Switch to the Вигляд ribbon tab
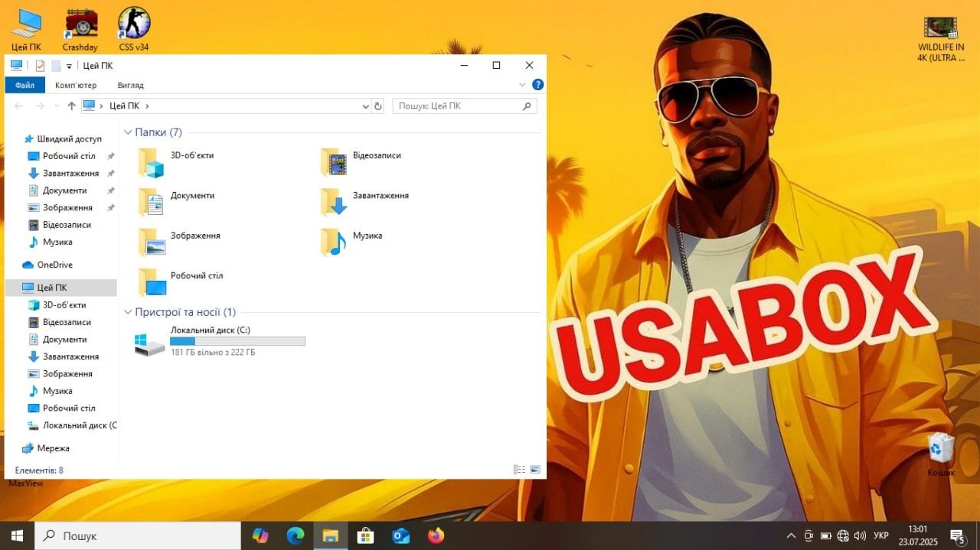980x550 pixels. 131,85
